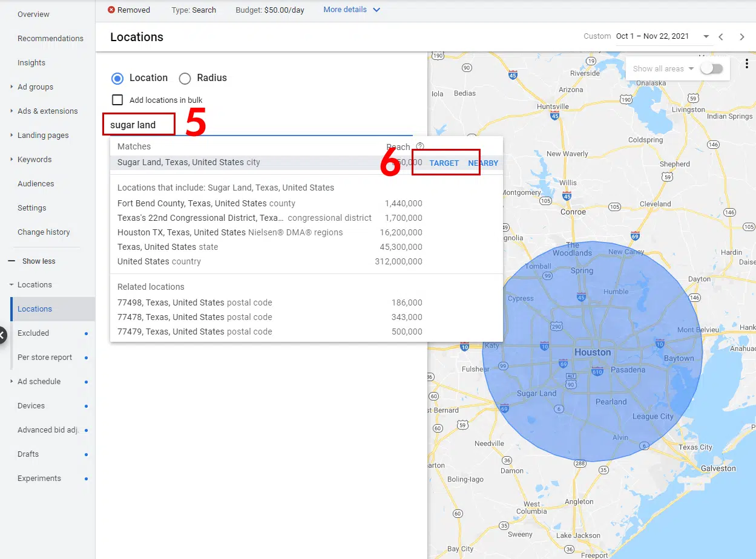Open Drafts in the sidebar
The image size is (756, 559).
pos(28,454)
